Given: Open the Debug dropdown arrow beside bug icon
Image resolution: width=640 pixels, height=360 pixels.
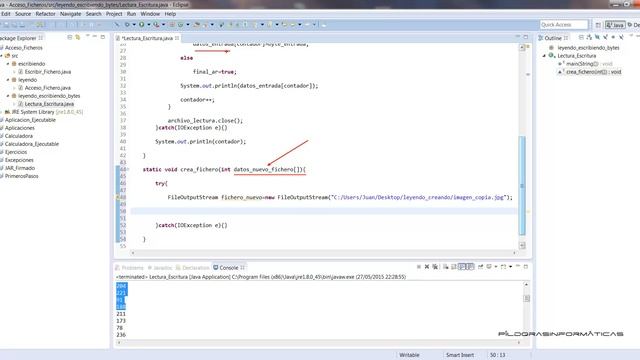Looking at the screenshot, I should tap(134, 24).
